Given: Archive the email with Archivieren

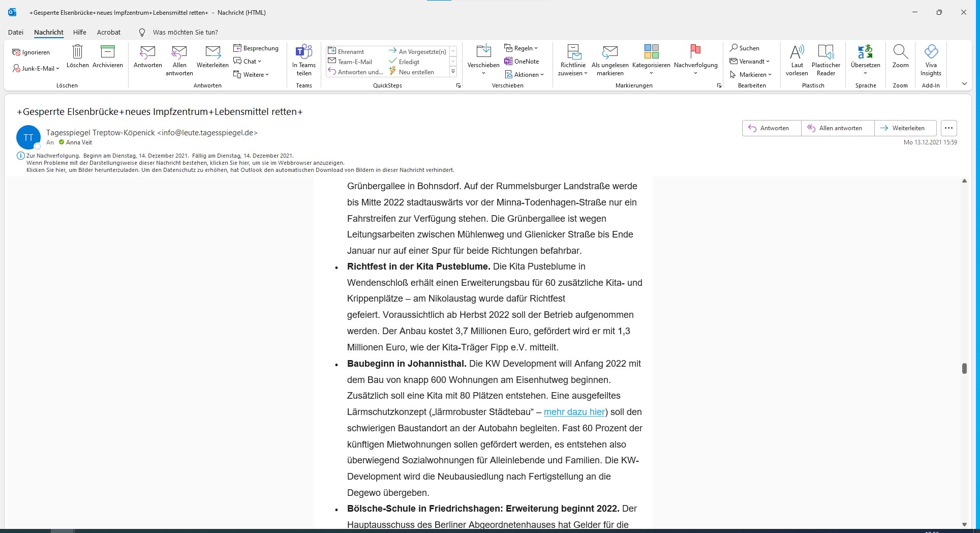Looking at the screenshot, I should [x=108, y=56].
